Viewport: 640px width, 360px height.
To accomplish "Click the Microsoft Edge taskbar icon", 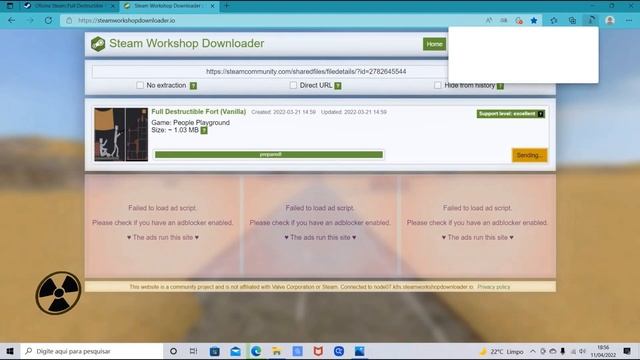I will pos(256,351).
